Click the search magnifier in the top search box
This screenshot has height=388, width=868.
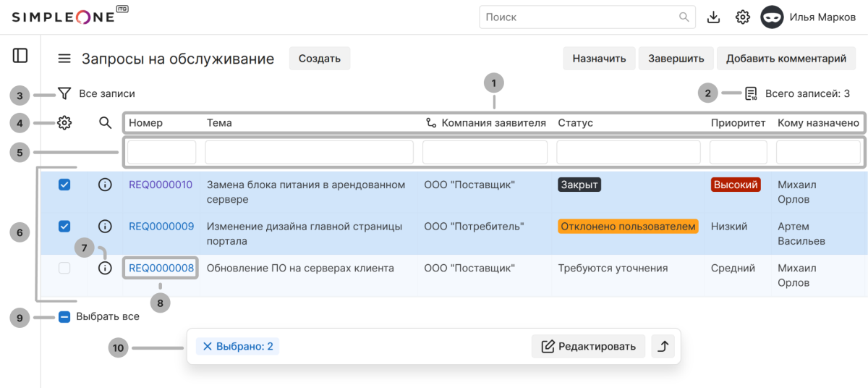tap(684, 17)
